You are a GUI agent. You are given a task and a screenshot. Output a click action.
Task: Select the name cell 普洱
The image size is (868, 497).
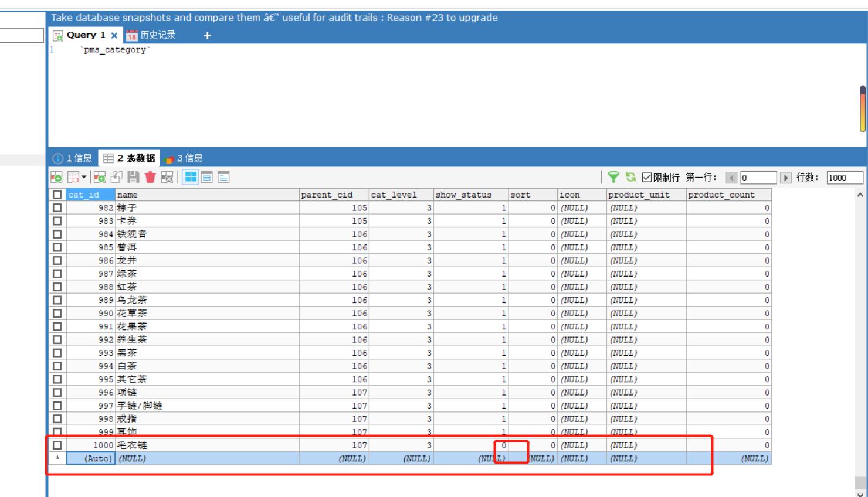coord(207,247)
